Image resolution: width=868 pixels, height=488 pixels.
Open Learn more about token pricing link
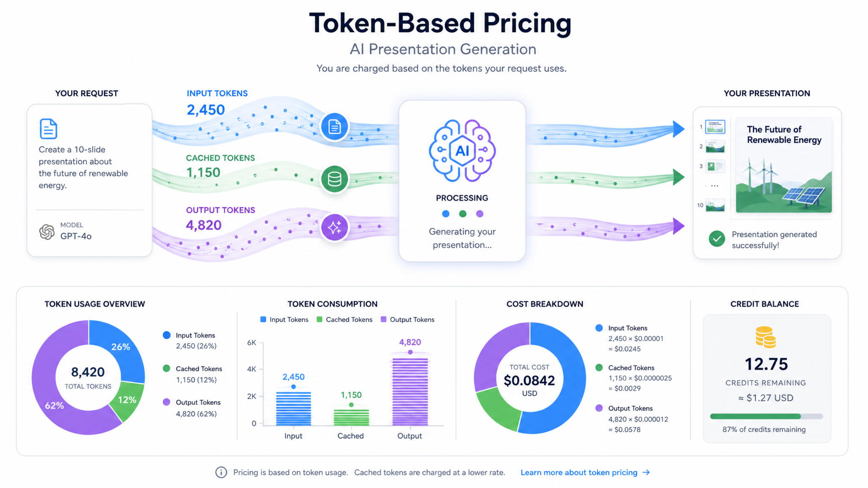click(579, 472)
